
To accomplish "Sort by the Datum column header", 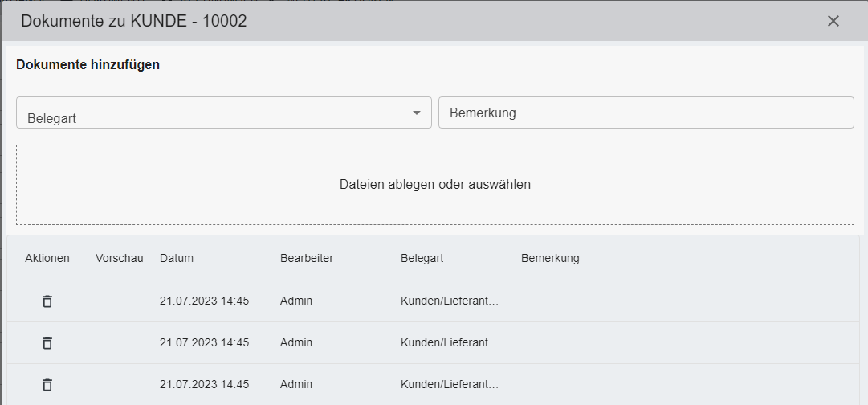I will point(177,258).
